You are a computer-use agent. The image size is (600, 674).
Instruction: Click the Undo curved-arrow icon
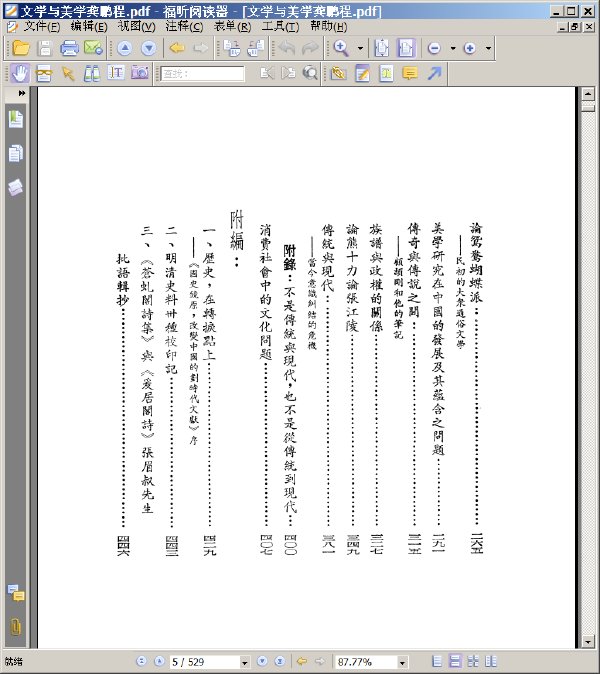point(287,48)
